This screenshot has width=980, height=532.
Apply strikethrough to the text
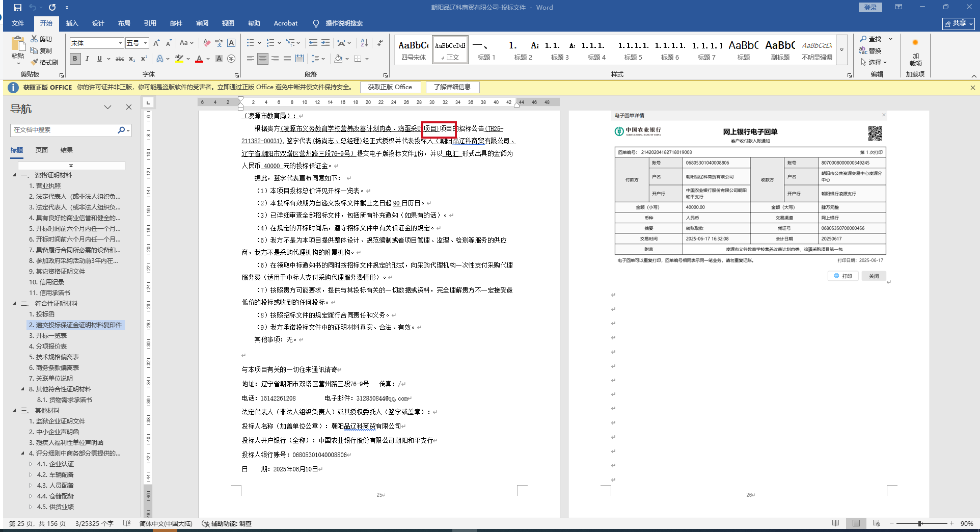coord(120,59)
